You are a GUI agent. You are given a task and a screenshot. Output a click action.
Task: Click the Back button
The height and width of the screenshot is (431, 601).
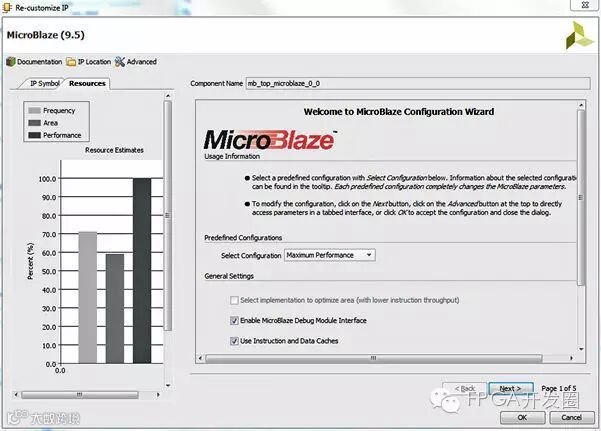[465, 388]
